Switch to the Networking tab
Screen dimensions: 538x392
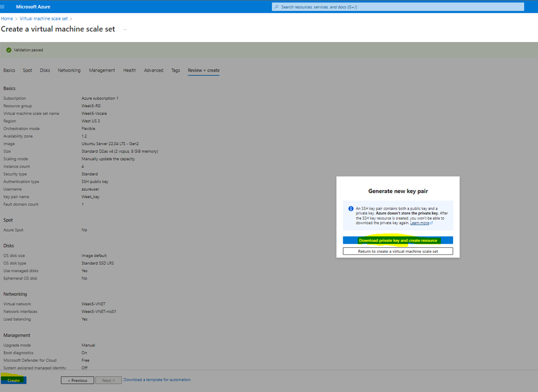(x=69, y=70)
